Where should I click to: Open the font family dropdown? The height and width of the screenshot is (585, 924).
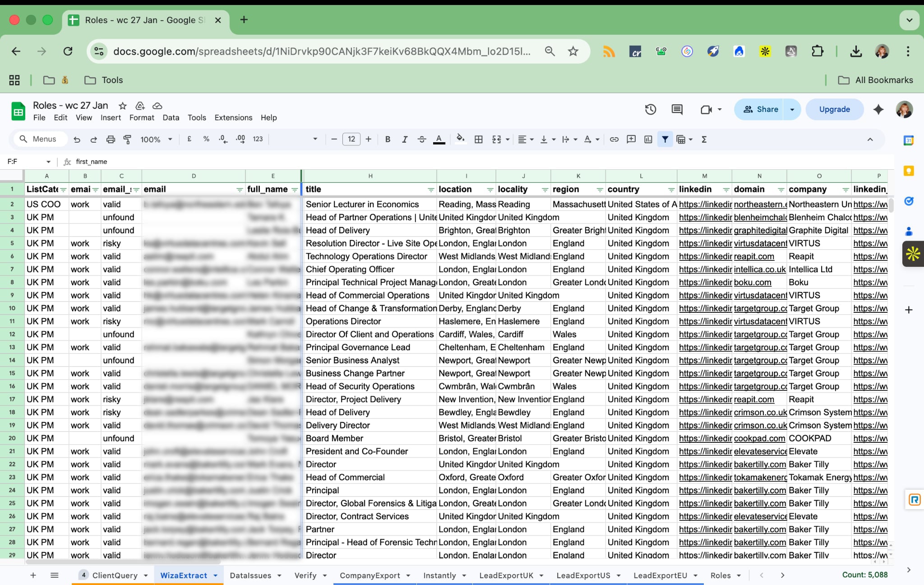[296, 139]
